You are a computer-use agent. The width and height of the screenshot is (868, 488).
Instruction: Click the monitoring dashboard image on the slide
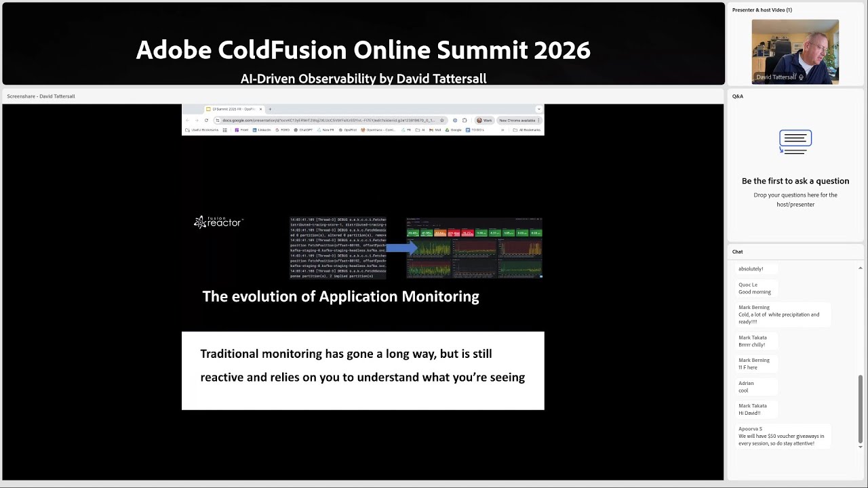coord(474,248)
